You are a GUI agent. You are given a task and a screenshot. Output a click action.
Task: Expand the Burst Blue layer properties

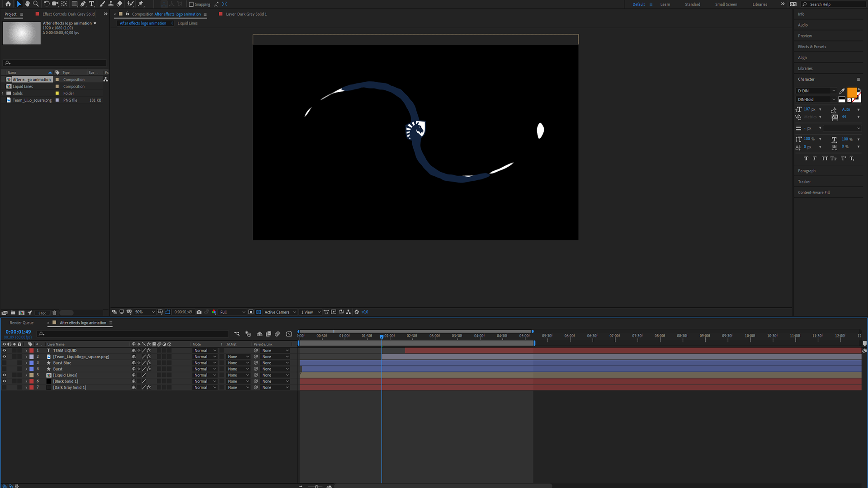[26, 363]
